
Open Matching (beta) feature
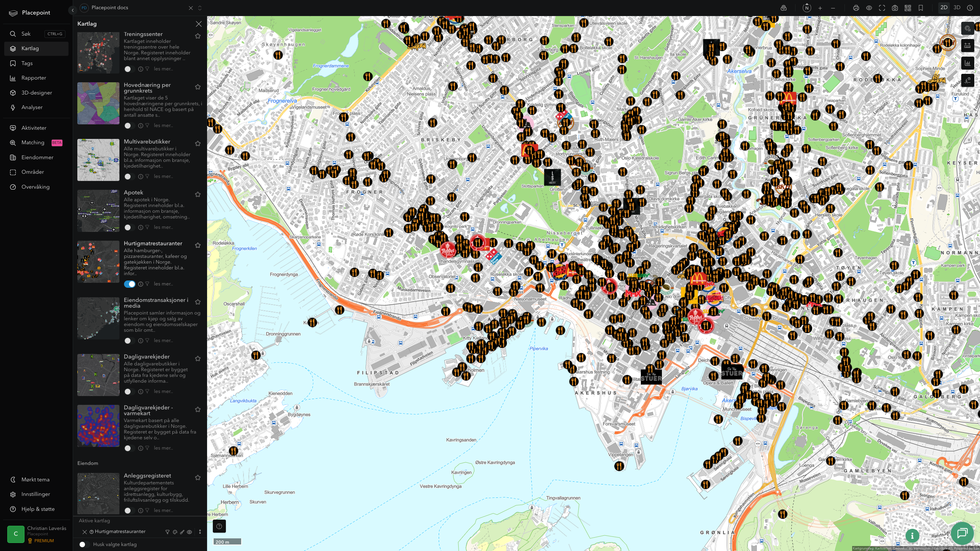coord(36,143)
